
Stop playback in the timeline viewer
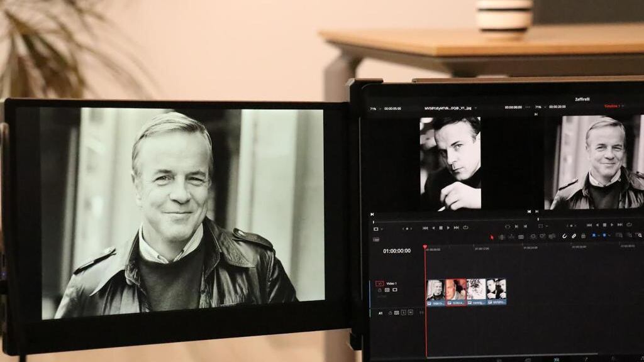click(604, 225)
